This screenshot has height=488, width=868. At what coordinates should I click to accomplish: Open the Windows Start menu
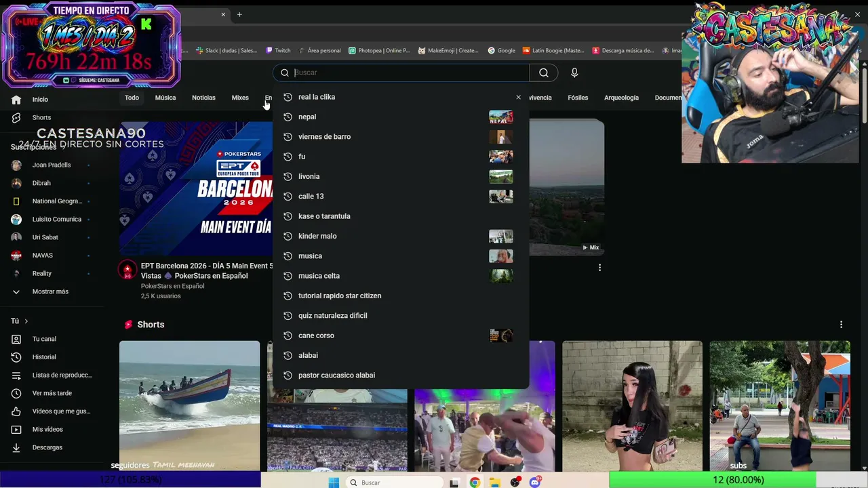tap(334, 483)
